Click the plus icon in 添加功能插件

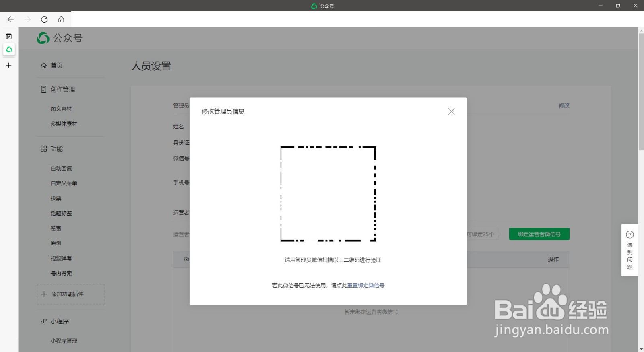point(44,294)
